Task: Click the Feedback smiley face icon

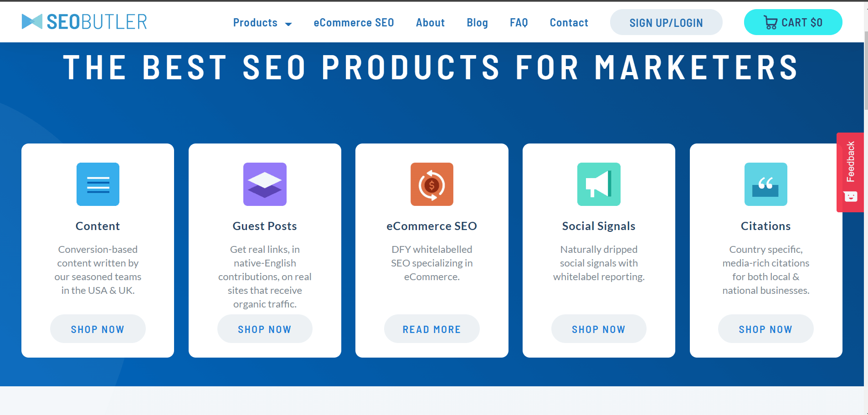Action: [851, 196]
